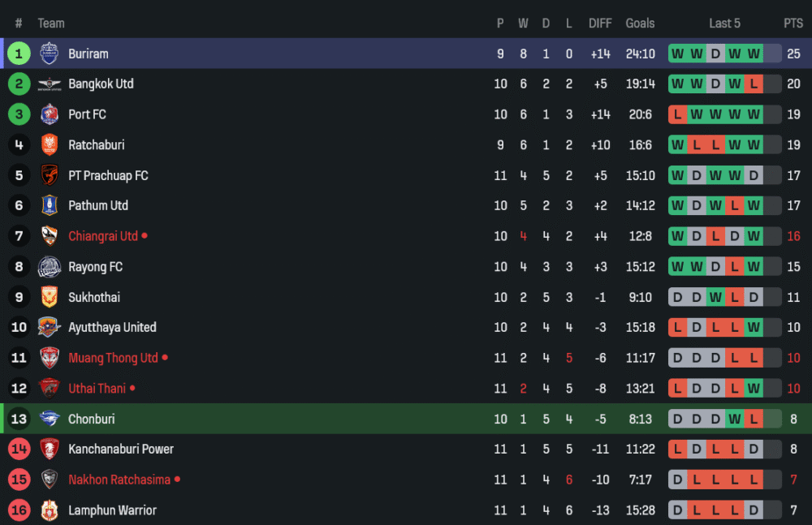The width and height of the screenshot is (812, 525).
Task: Click the Chonburi shark crest icon
Action: [50, 419]
